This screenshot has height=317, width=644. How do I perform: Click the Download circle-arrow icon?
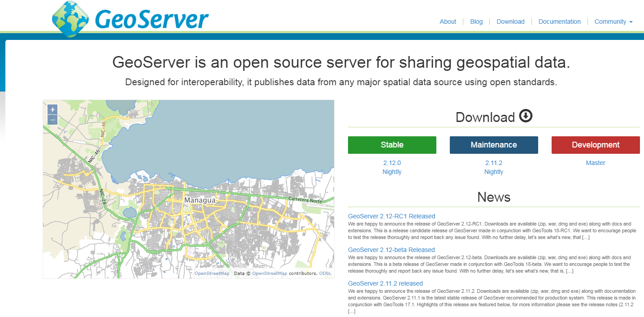[x=526, y=116]
